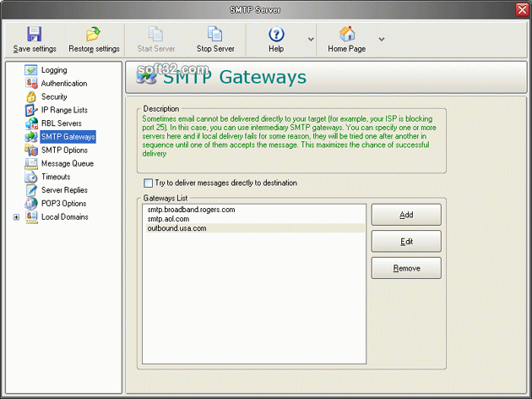This screenshot has height=399, width=532.
Task: Click the RBL Servers globe icon
Action: (x=31, y=123)
